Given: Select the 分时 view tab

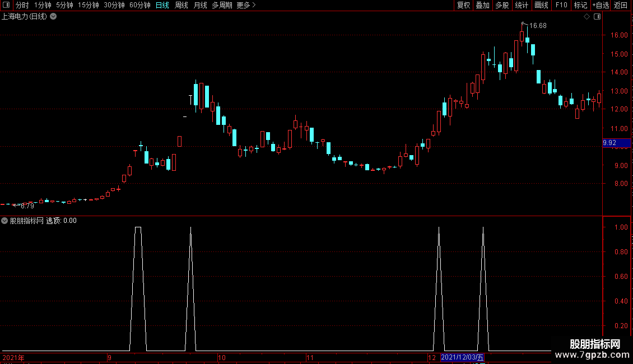Looking at the screenshot, I should tap(22, 5).
